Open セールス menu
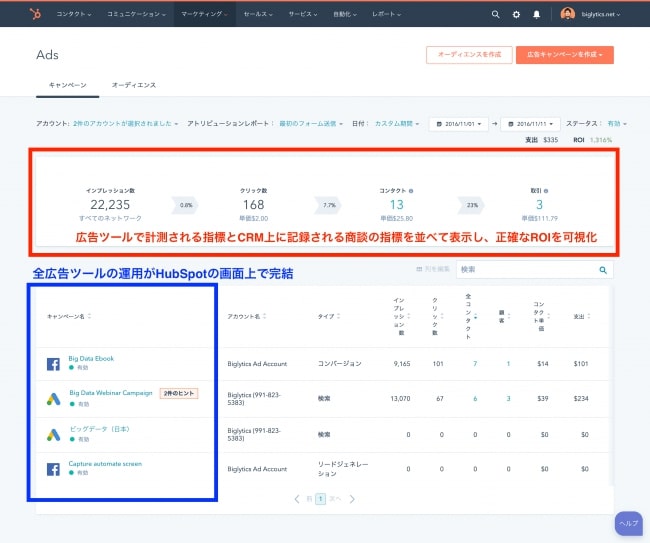This screenshot has height=543, width=650. (x=258, y=14)
